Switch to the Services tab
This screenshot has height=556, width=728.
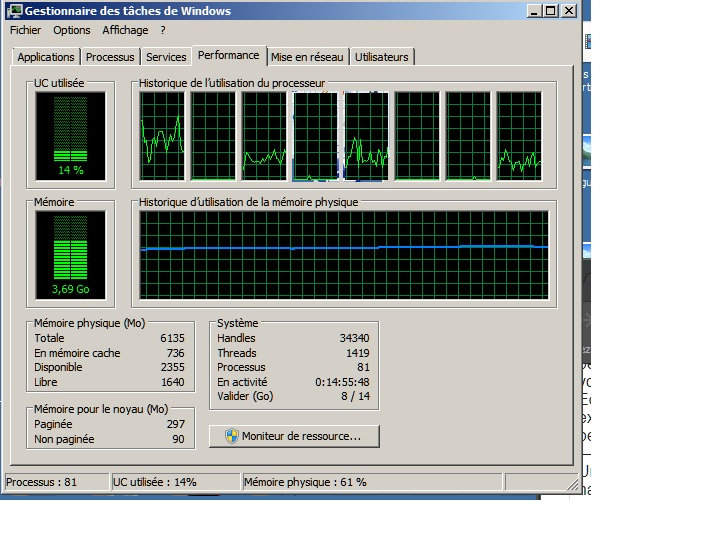pyautogui.click(x=166, y=57)
